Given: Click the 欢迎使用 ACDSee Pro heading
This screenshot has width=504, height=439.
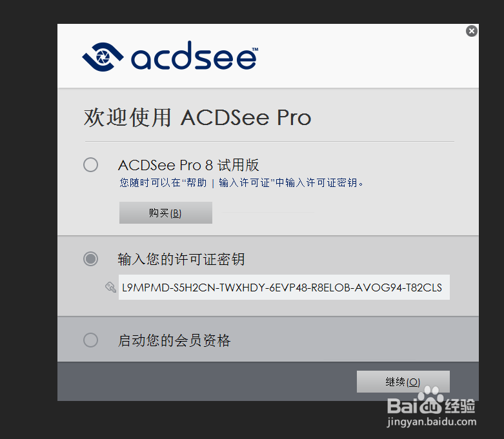Looking at the screenshot, I should click(197, 117).
